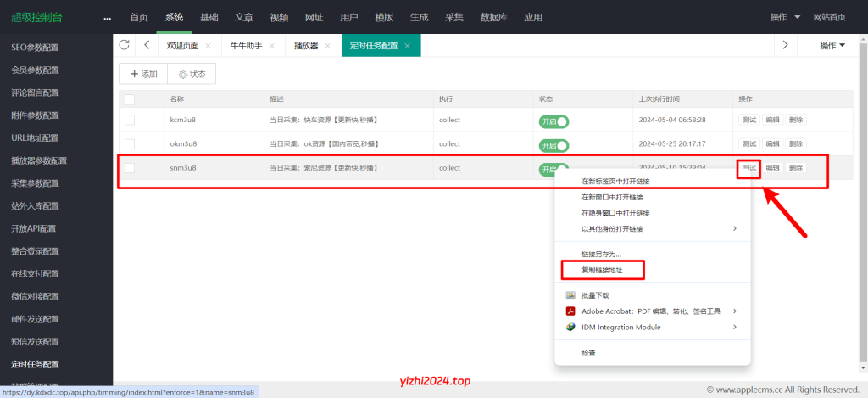Close the 欢迎页面 tab with its X icon
The width and height of the screenshot is (868, 398).
coord(209,46)
